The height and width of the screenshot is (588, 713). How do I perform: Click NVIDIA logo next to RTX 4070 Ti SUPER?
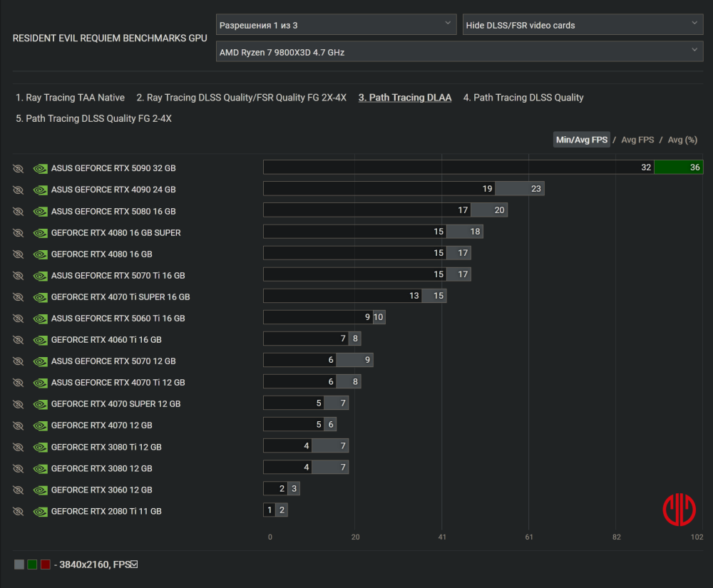click(40, 297)
